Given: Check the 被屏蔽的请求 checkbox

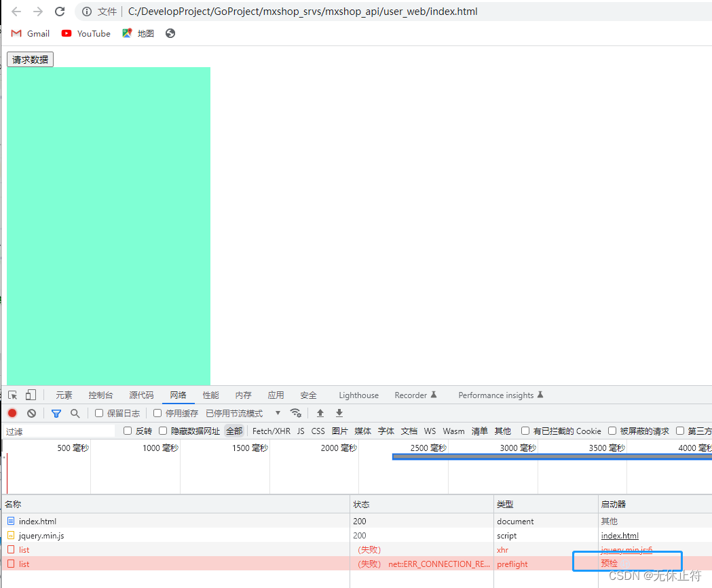Looking at the screenshot, I should click(x=612, y=431).
